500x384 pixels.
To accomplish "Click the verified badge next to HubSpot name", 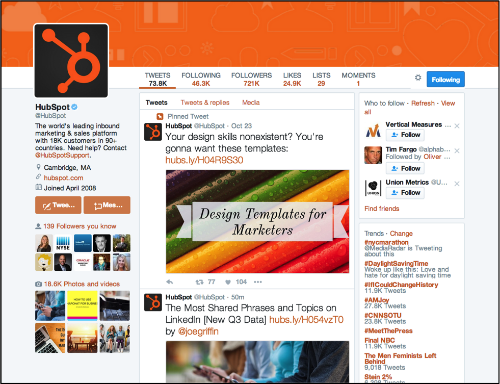I will (x=75, y=107).
